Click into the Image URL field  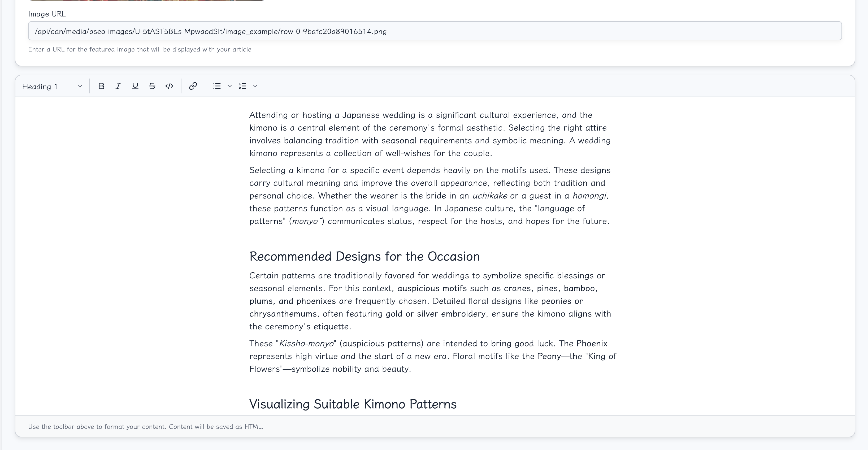tap(435, 31)
